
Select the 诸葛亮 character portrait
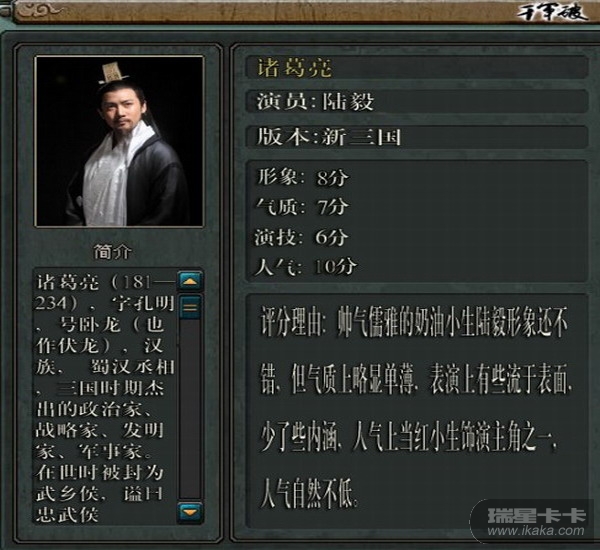[119, 142]
